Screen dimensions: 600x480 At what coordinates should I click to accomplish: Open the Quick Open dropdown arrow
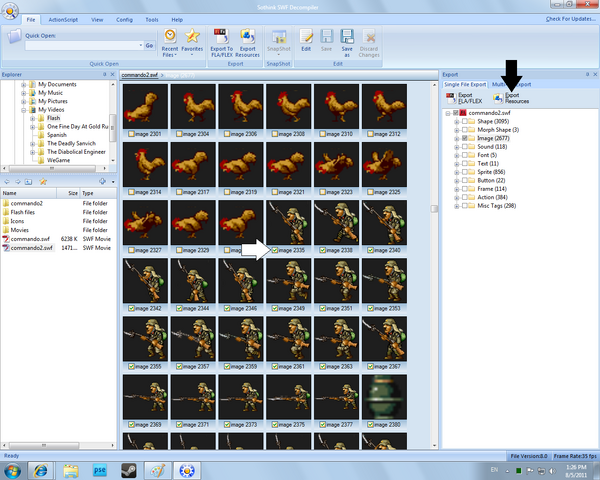(x=140, y=46)
